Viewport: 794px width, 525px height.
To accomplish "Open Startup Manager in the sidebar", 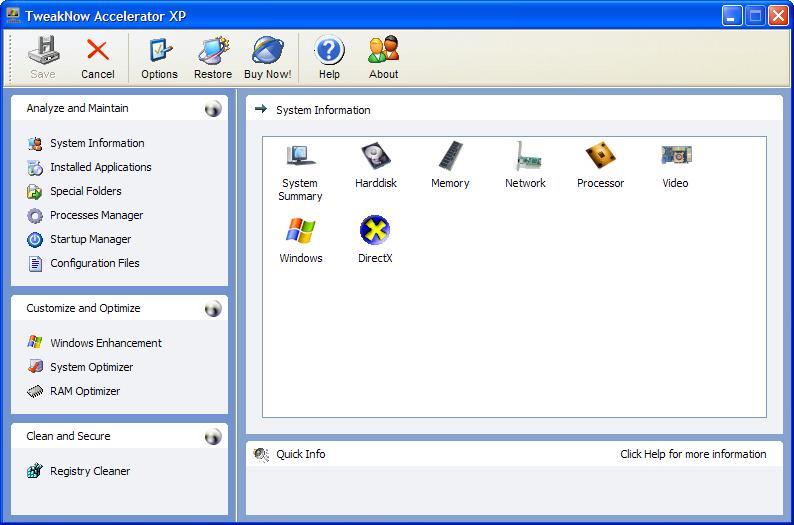I will tap(80, 239).
